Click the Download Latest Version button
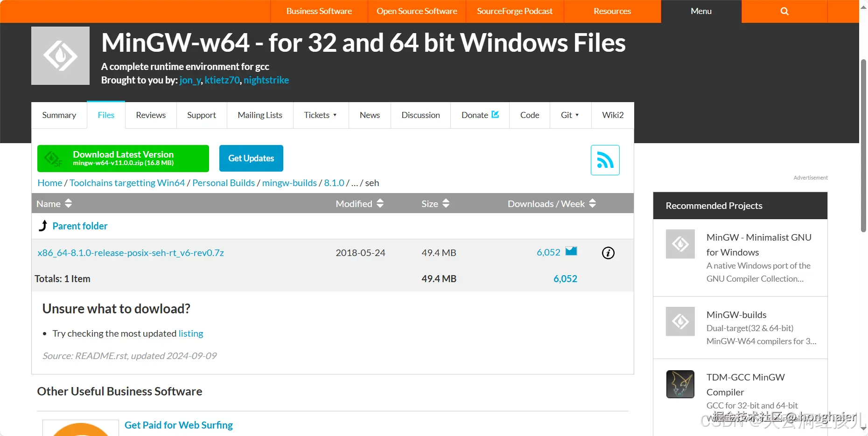The height and width of the screenshot is (436, 868). [x=123, y=158]
